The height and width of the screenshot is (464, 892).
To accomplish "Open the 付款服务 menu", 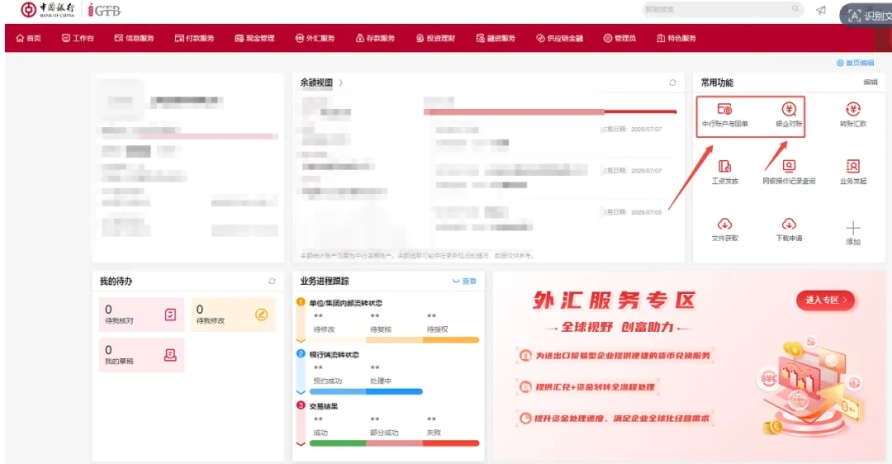I will [x=195, y=38].
